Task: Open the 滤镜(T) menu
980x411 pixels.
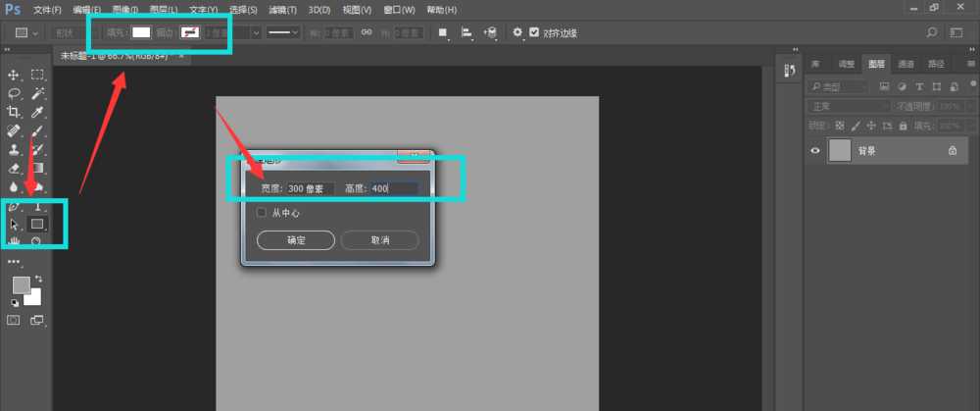Action: click(283, 10)
